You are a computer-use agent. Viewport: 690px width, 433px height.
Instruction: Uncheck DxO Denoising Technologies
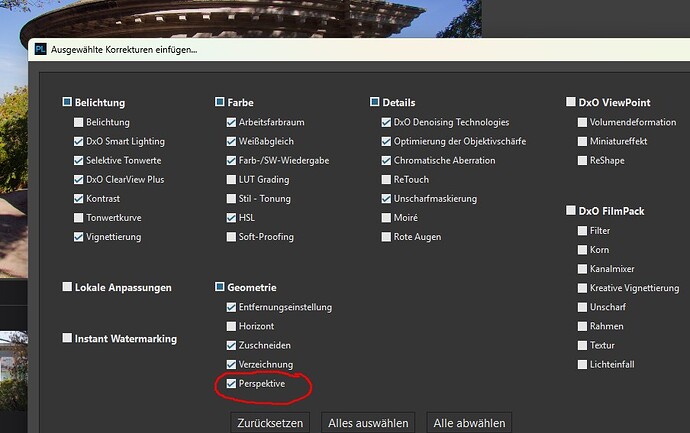pyautogui.click(x=386, y=122)
